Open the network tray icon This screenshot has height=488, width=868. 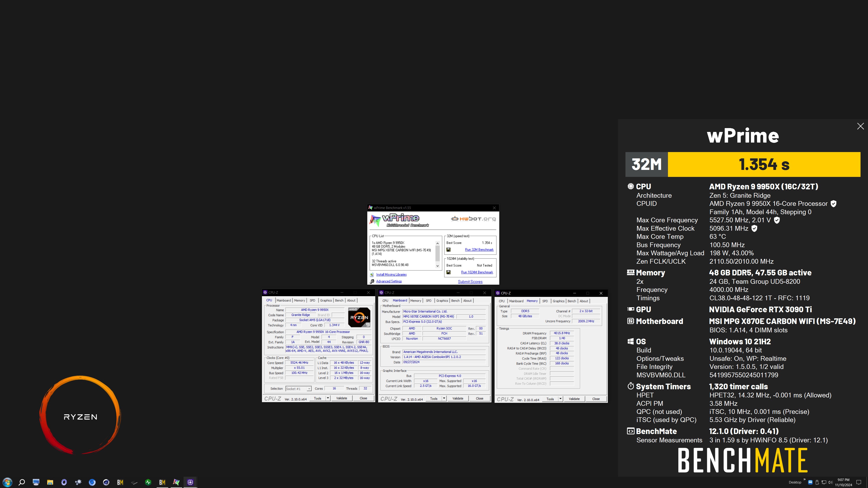click(x=823, y=482)
